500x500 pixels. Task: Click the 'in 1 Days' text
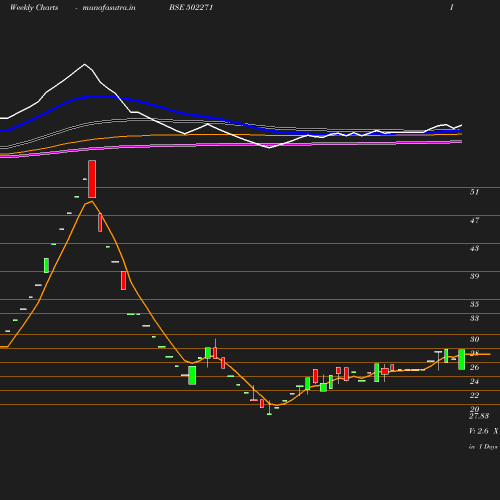pyautogui.click(x=483, y=447)
